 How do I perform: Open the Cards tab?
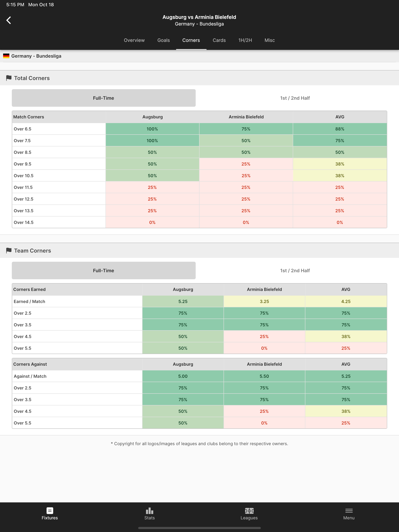click(219, 40)
